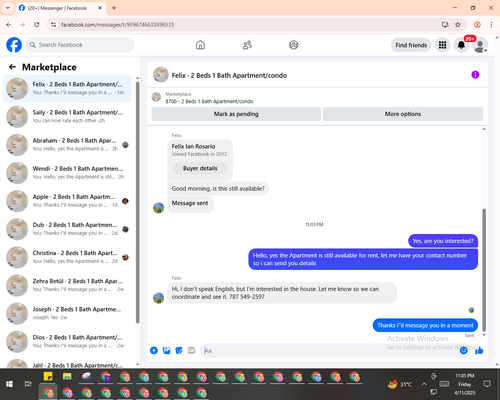Bookmark this page with the star icon
The image size is (500, 400).
[458, 25]
